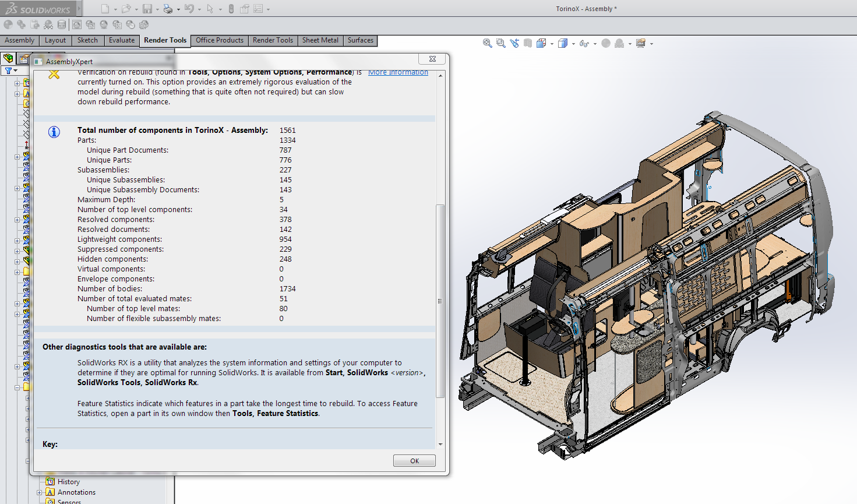Image resolution: width=857 pixels, height=504 pixels.
Task: Click the Zoom to Fit magnifier icon
Action: 487,43
